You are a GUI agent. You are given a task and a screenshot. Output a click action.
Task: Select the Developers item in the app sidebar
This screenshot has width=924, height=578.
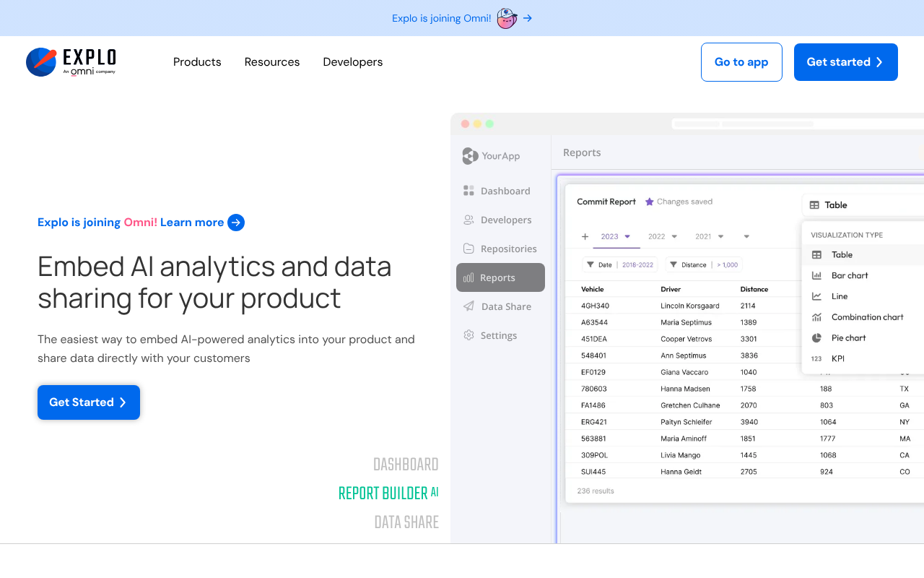click(505, 220)
